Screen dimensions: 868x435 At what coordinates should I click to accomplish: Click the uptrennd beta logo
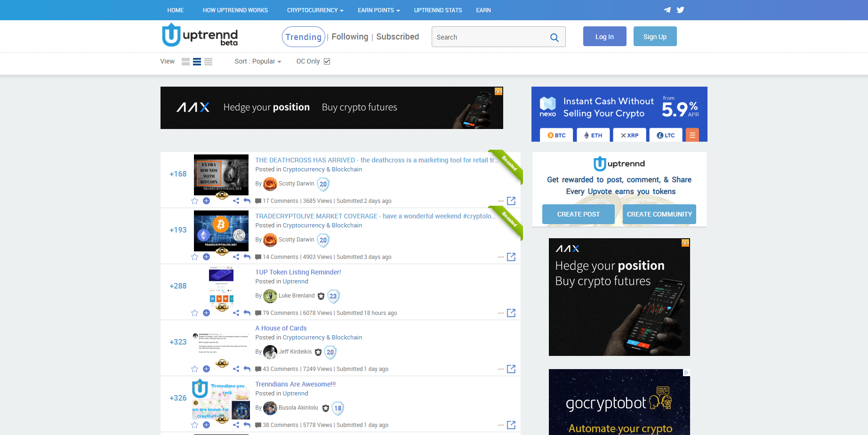click(x=200, y=35)
